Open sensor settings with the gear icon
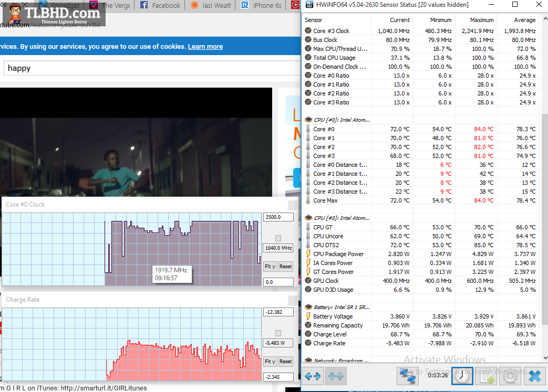This screenshot has height=392, width=548. point(510,376)
